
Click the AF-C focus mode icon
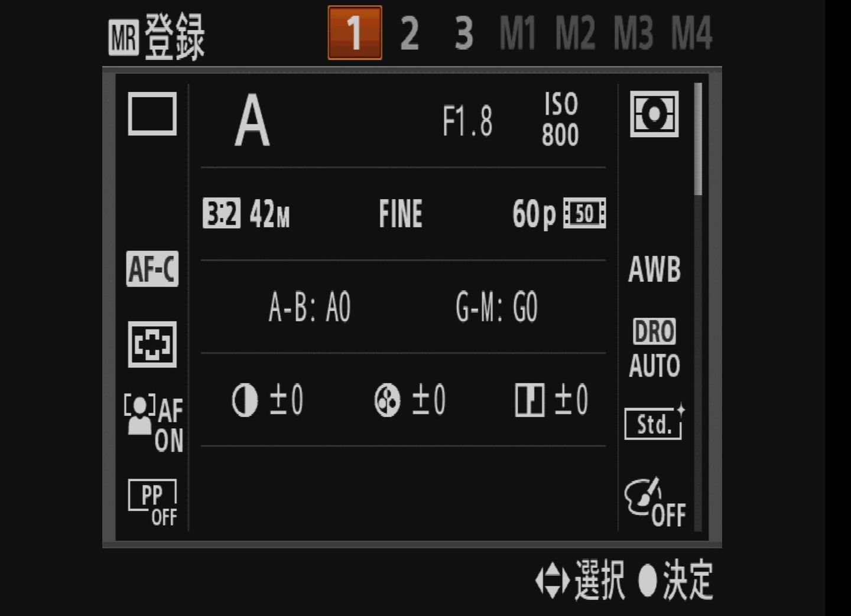(152, 269)
